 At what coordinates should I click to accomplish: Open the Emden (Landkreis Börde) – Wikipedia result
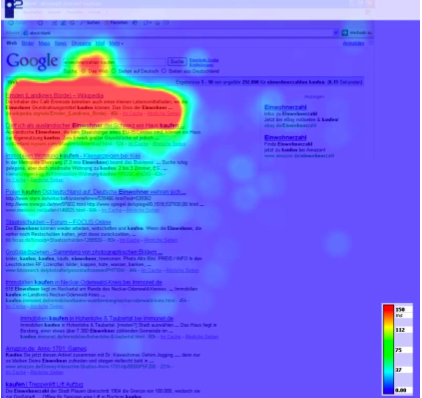(x=55, y=96)
